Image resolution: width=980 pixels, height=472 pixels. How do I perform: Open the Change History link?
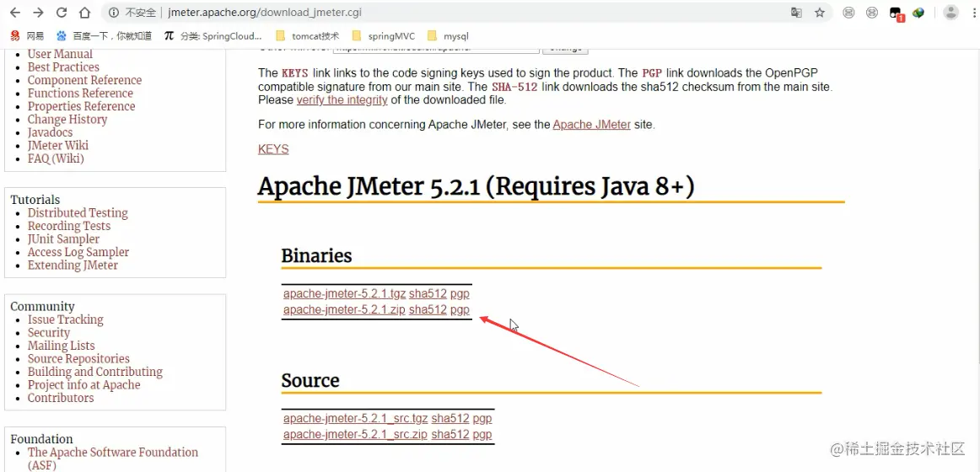coord(67,119)
